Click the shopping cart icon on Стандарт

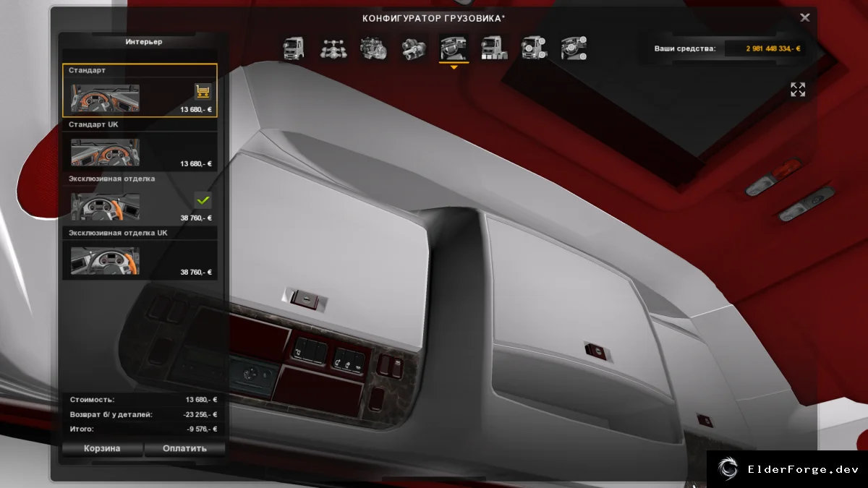(x=203, y=91)
